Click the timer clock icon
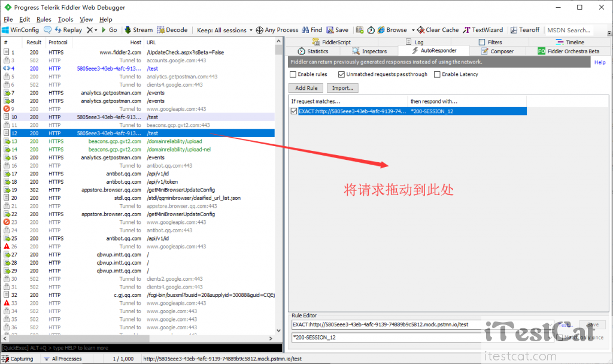Viewport: 613px width, 364px height. (x=371, y=30)
